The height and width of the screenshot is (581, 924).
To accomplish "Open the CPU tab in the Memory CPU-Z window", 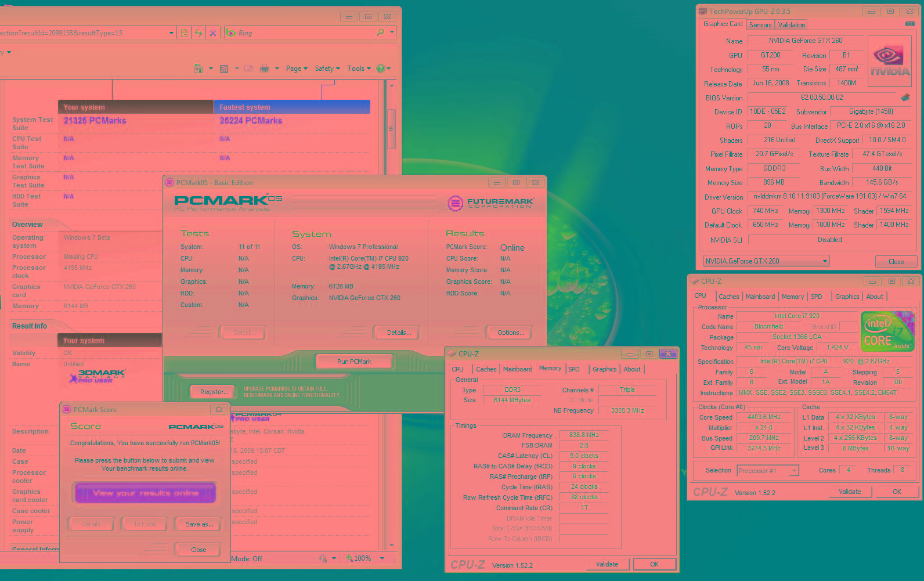I will [x=457, y=369].
